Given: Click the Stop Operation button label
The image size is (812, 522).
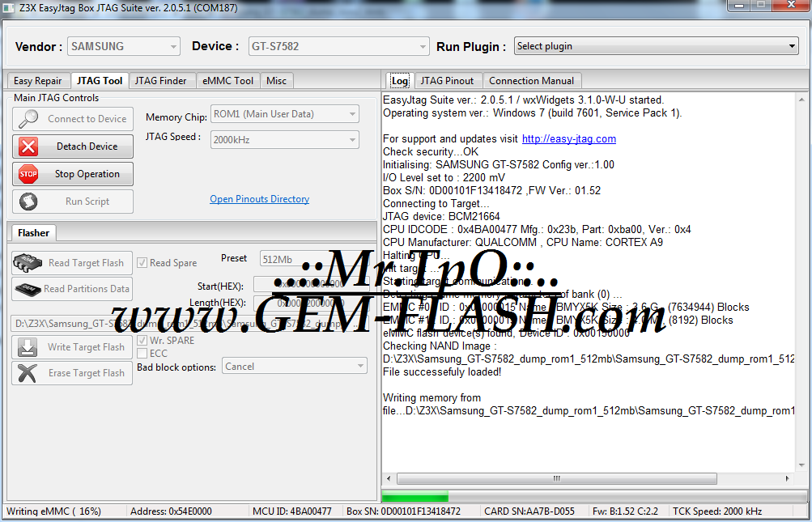Looking at the screenshot, I should click(x=87, y=174).
